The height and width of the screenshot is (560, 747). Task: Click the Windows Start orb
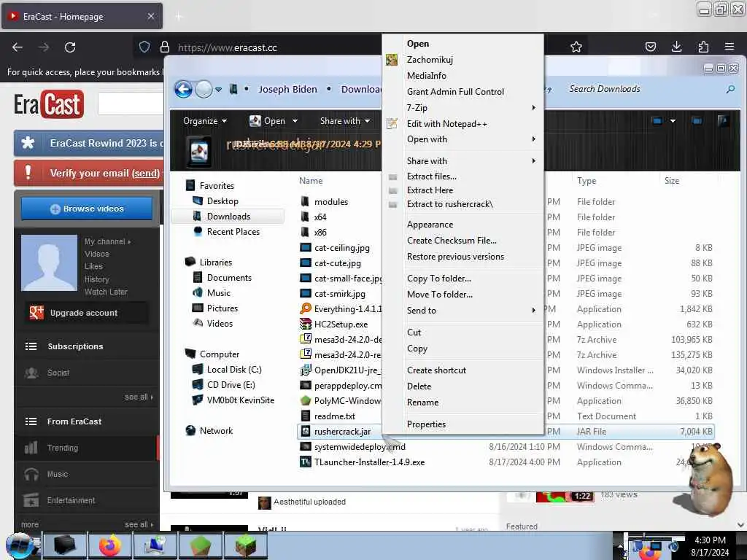(20, 545)
